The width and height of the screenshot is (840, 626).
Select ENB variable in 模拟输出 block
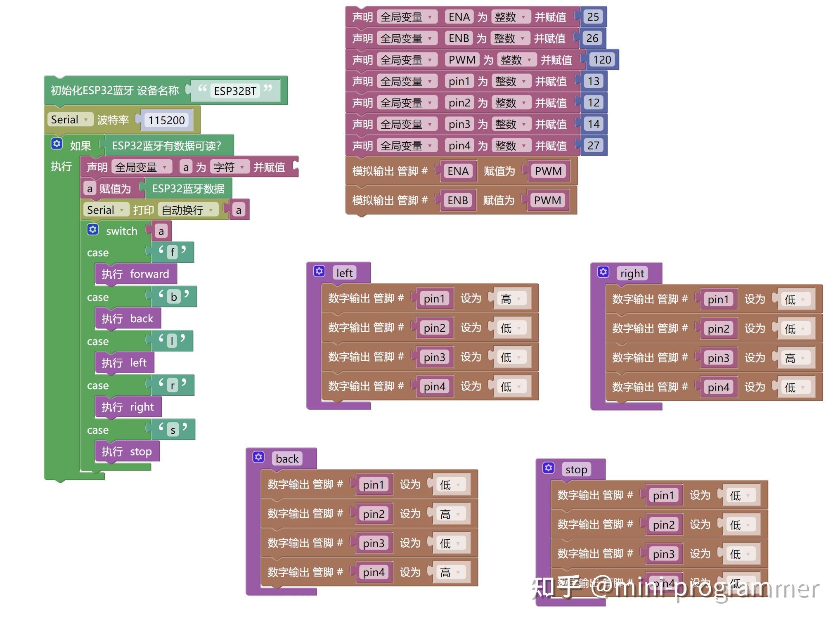(458, 201)
